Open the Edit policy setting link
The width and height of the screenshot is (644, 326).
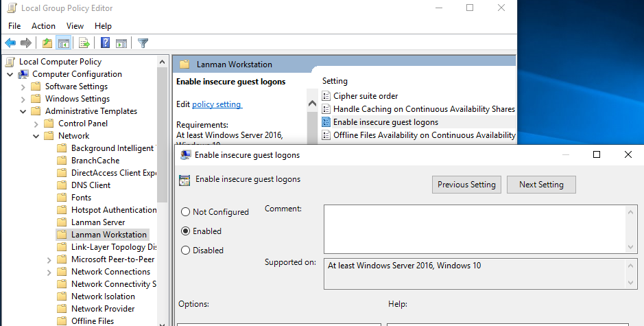coord(217,104)
